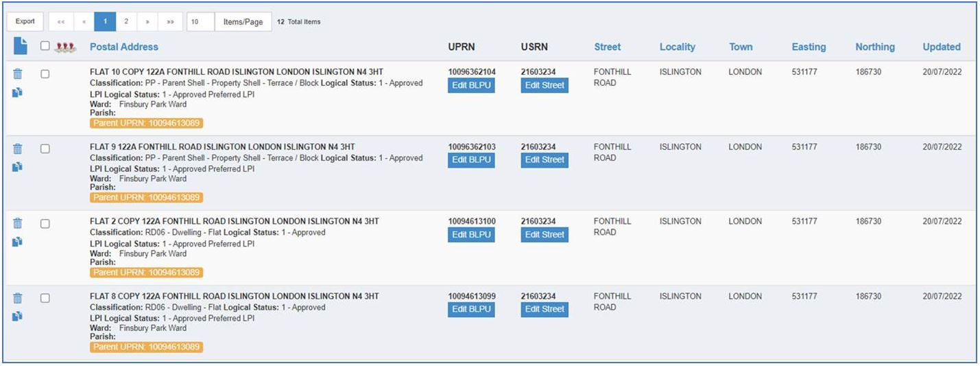Click Parent UPRN badge under FLAT 8 COPY

click(x=146, y=347)
